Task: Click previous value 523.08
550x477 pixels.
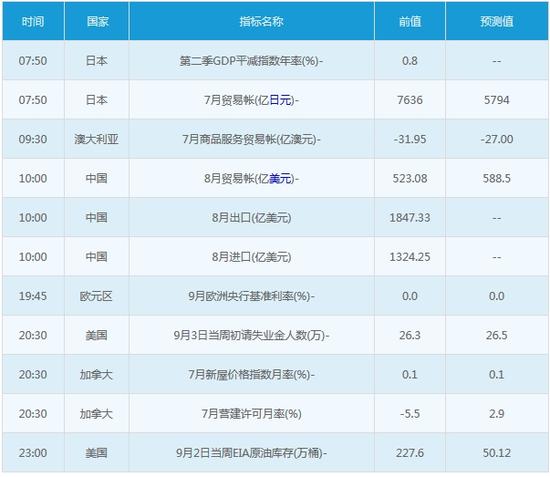Action: [x=410, y=179]
